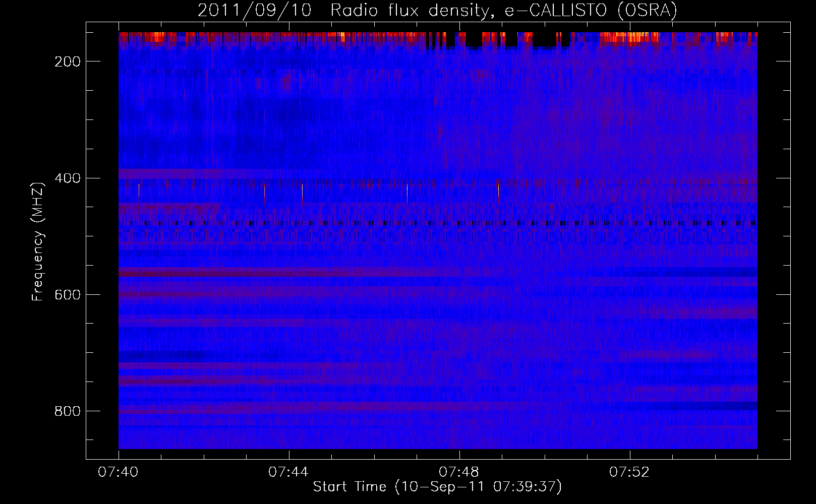Click the 200 frequency tick label

pos(67,61)
